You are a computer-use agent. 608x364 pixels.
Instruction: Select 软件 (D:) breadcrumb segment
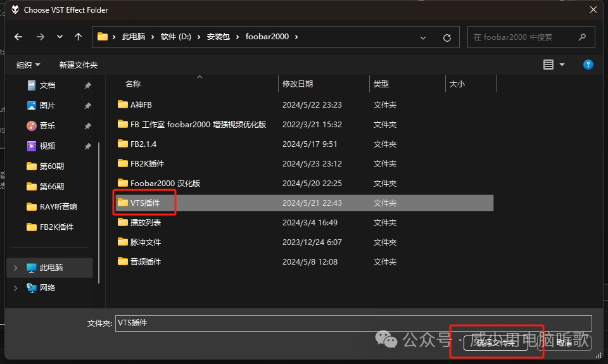tap(175, 37)
